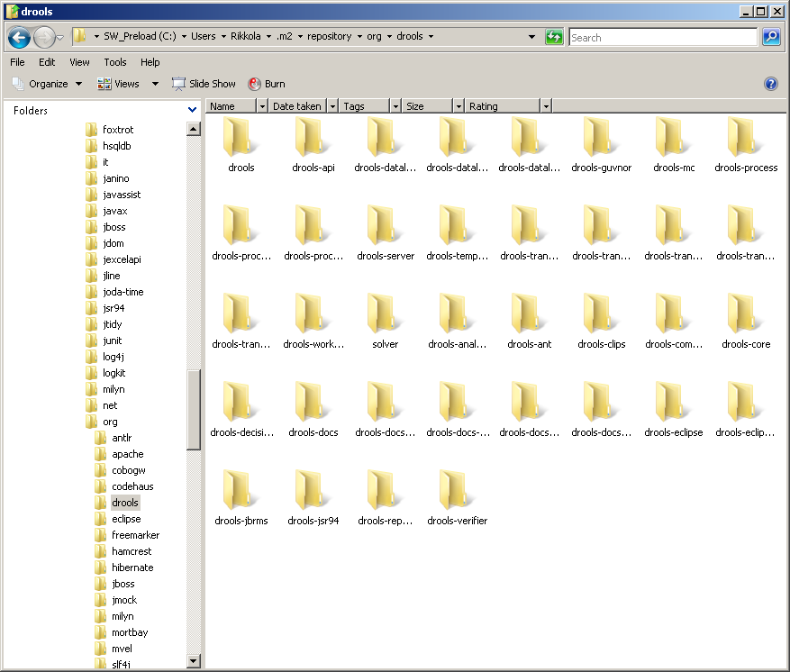Click the SW_Preload (C:) breadcrumb

point(140,36)
